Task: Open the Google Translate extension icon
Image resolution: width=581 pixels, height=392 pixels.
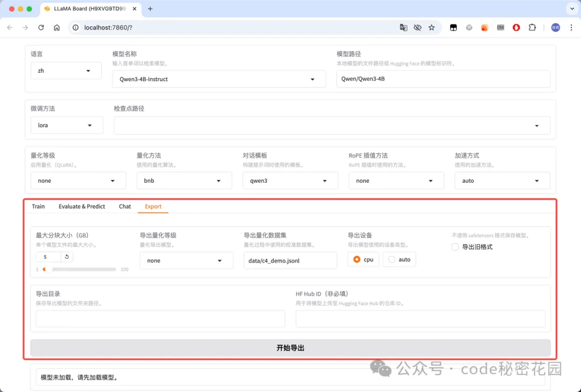Action: tap(403, 27)
